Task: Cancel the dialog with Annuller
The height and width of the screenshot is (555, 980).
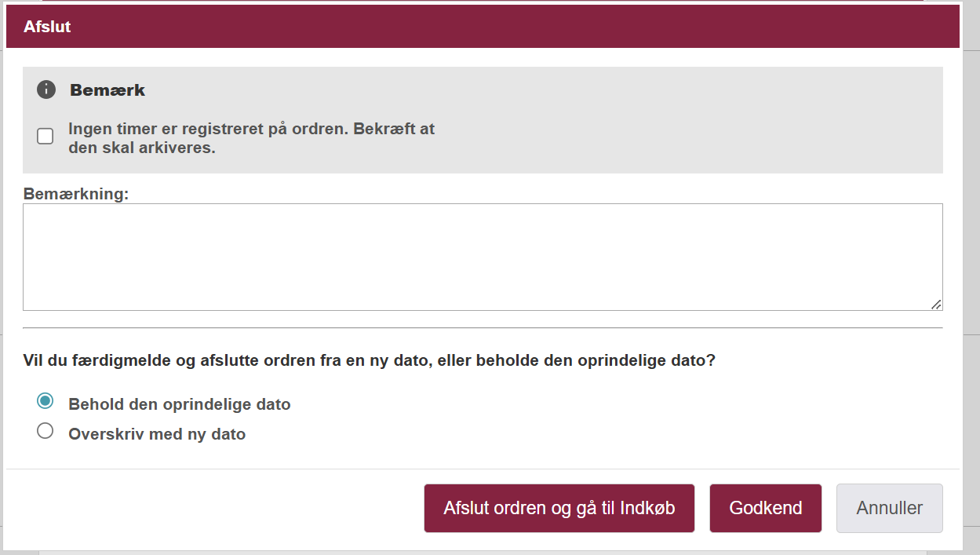Action: [889, 508]
